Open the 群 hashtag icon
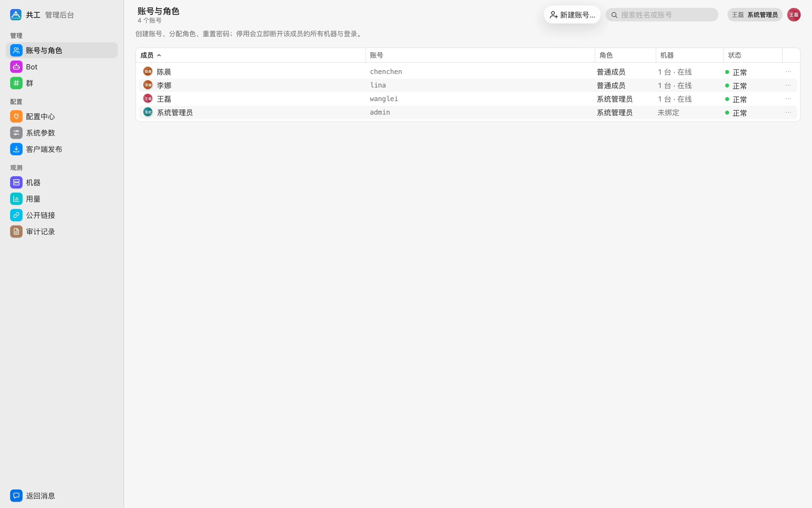This screenshot has width=812, height=508. (x=16, y=83)
